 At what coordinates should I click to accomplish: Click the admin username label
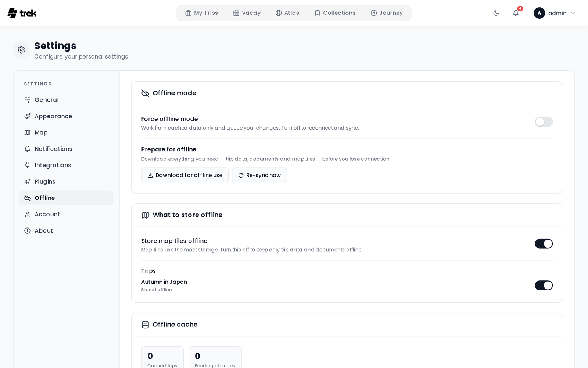pyautogui.click(x=557, y=13)
